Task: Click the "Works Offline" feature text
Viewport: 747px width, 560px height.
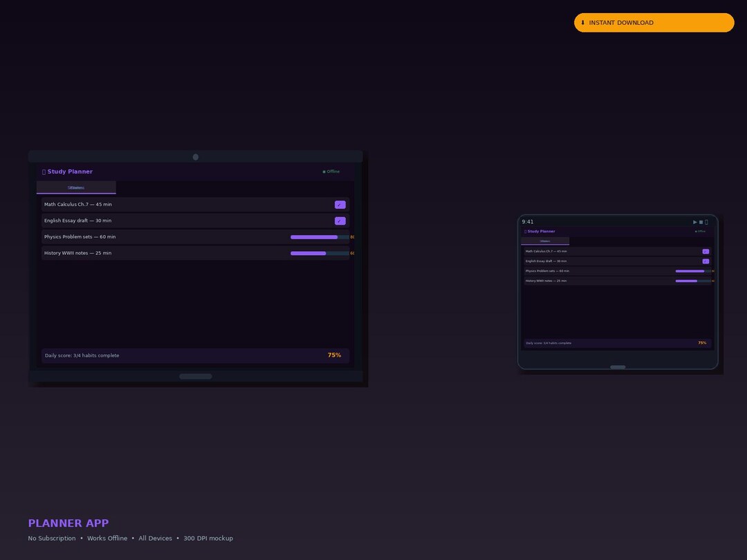Action: [107, 538]
